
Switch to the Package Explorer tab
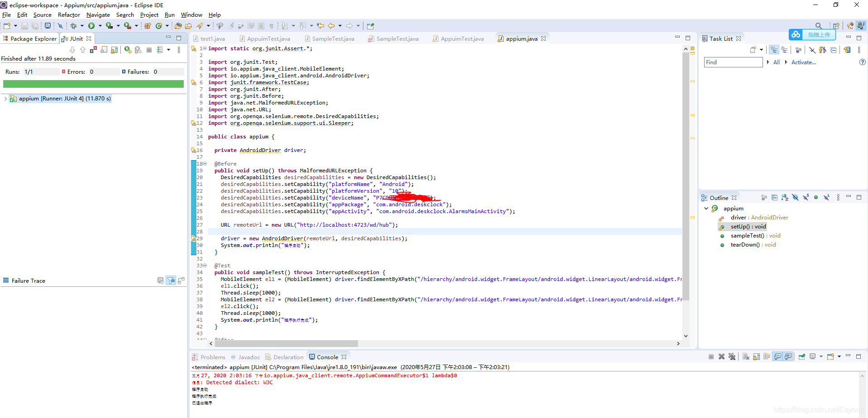(x=30, y=38)
